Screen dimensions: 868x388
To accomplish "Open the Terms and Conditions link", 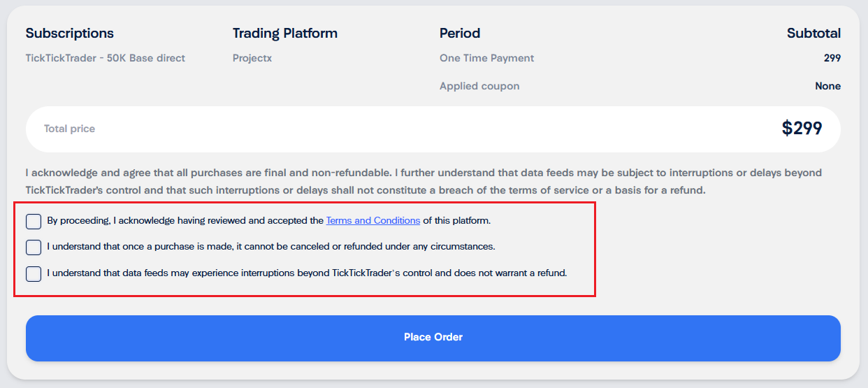I will tap(373, 220).
